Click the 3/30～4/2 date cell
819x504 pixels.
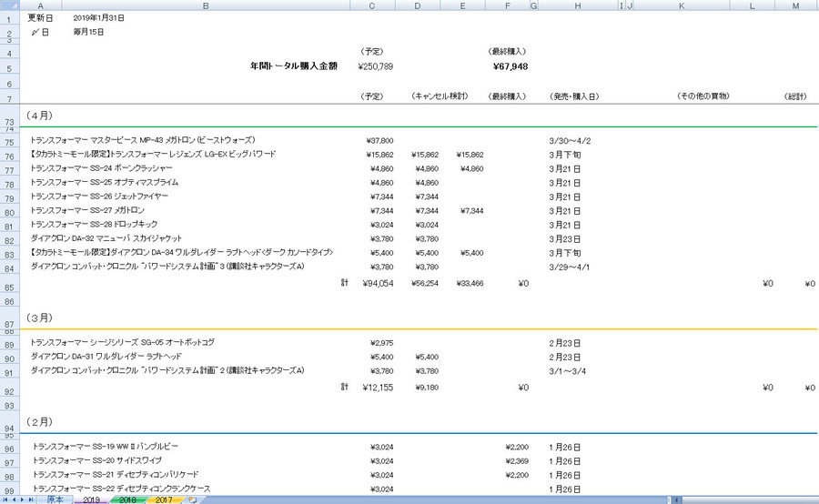point(570,141)
